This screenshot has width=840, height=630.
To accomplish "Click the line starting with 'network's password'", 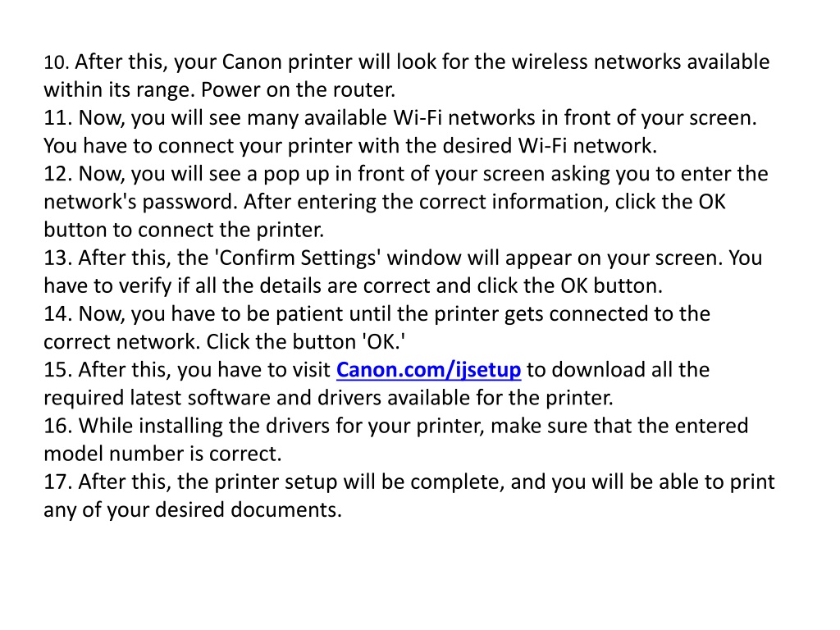I will tap(385, 202).
